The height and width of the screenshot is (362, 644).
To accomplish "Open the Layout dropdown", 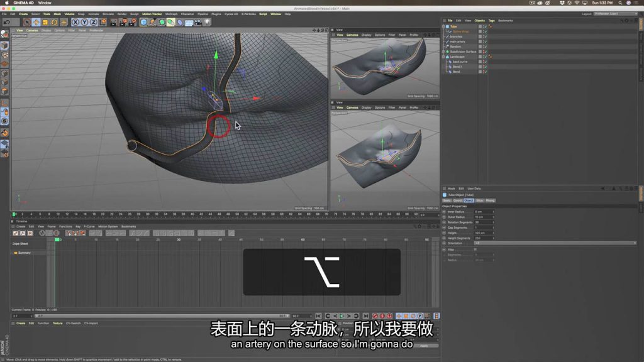I will click(615, 14).
